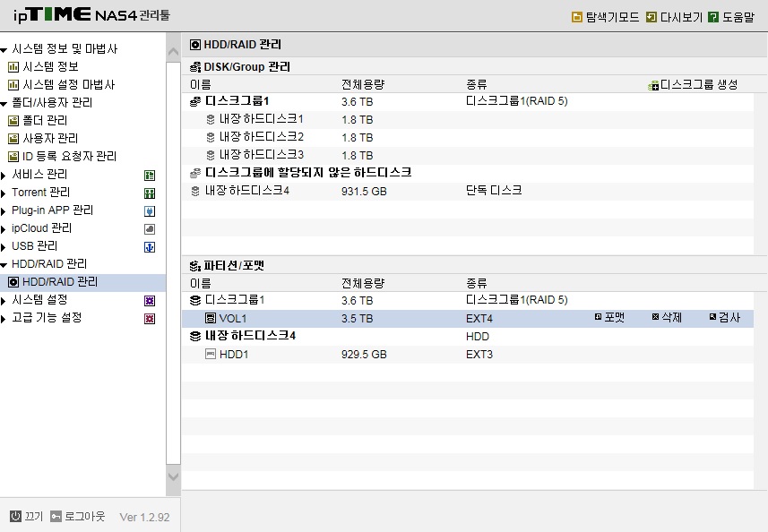Image resolution: width=768 pixels, height=532 pixels.
Task: Click the 이름 column header in DISK/Group
Action: point(201,85)
